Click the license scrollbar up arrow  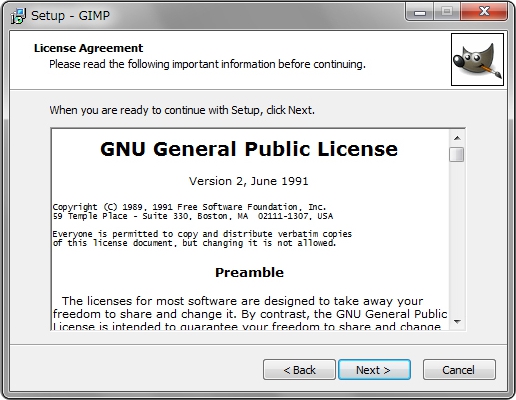pos(457,138)
